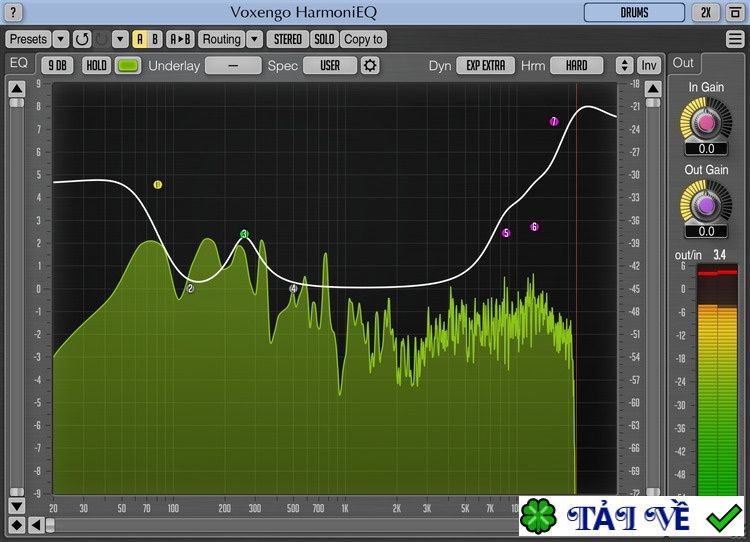
Task: Open Hrm HARD selector
Action: (576, 65)
